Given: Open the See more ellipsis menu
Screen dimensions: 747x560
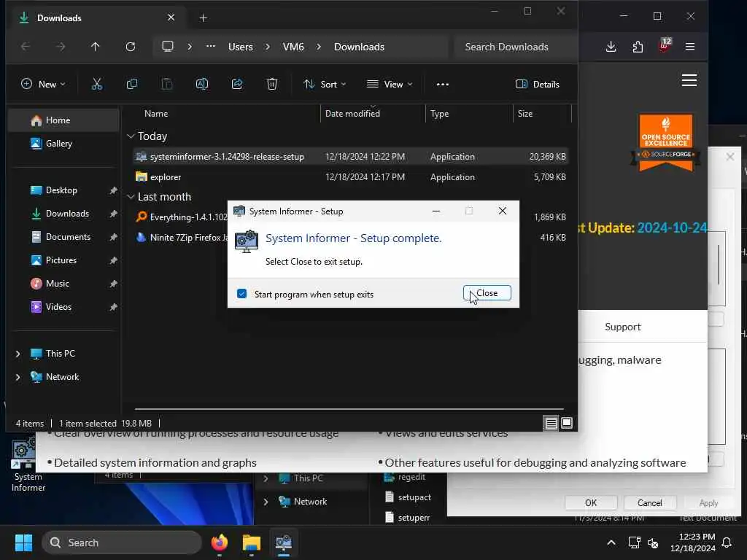Looking at the screenshot, I should click(443, 85).
